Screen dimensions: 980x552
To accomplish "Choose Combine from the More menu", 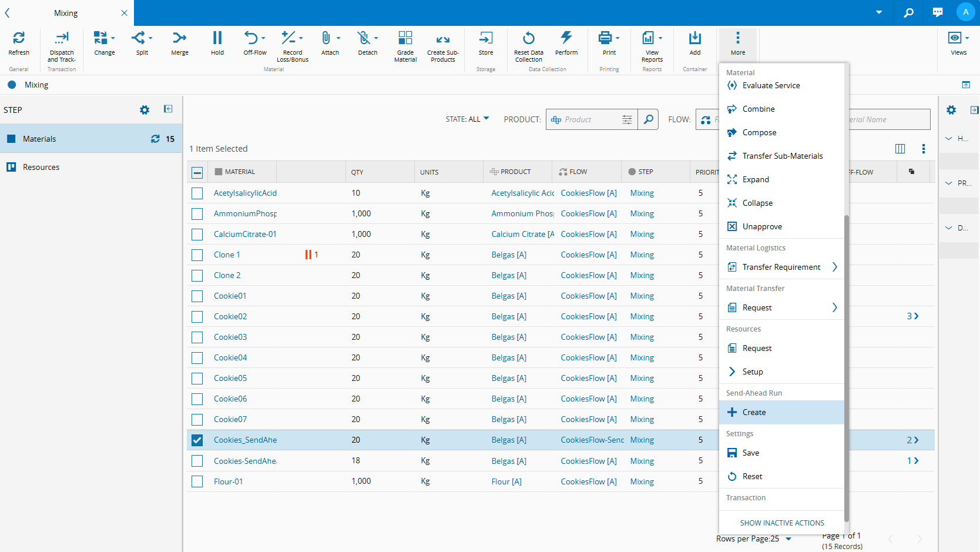I will coord(759,109).
